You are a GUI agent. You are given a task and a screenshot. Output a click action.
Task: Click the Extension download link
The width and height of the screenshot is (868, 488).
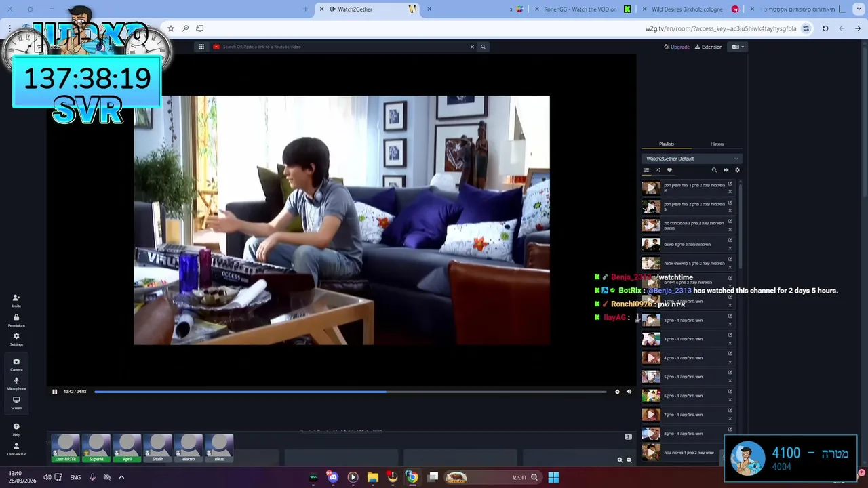[709, 47]
